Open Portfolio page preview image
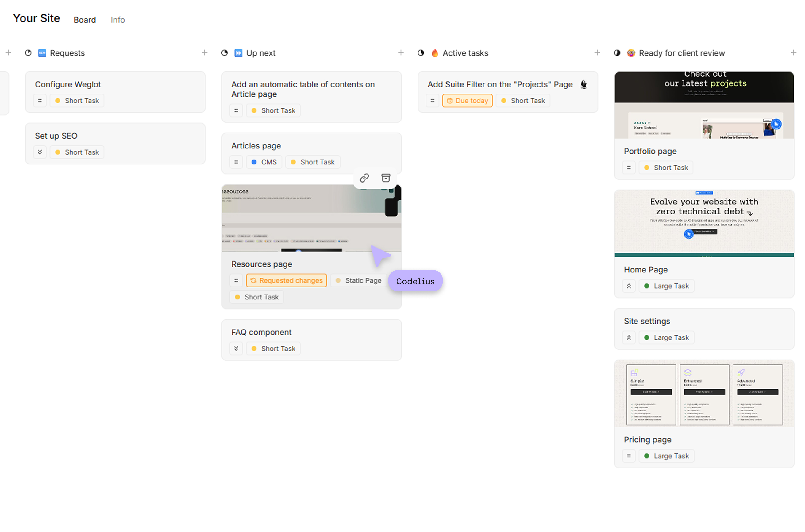805x532 pixels. 704,105
